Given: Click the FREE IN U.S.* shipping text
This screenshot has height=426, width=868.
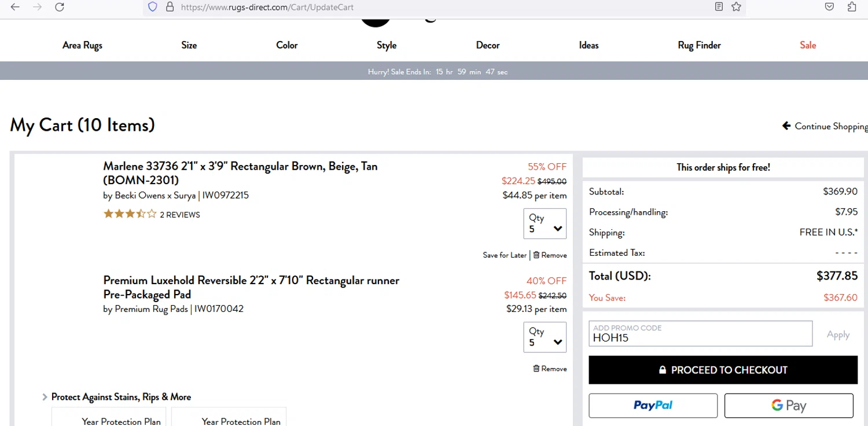Looking at the screenshot, I should tap(829, 233).
